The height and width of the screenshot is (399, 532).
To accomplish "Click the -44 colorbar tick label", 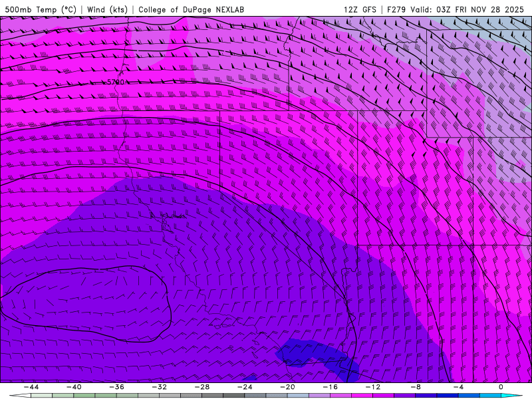I will pos(31,387).
